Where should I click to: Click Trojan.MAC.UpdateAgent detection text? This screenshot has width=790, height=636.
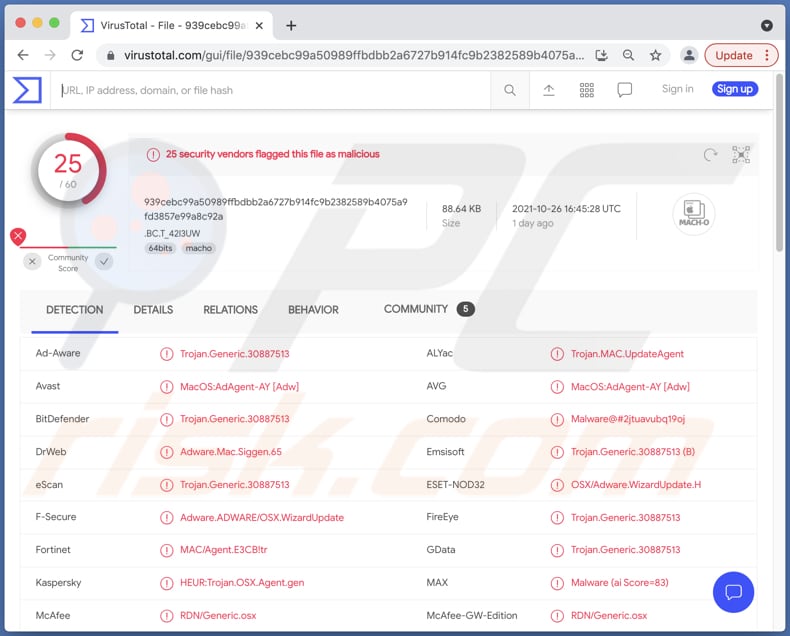[627, 354]
